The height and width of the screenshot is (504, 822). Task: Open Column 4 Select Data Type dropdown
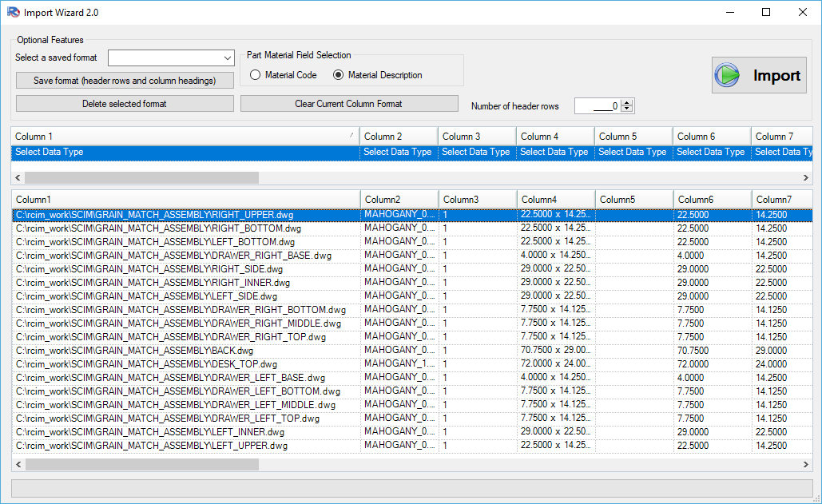click(x=554, y=152)
